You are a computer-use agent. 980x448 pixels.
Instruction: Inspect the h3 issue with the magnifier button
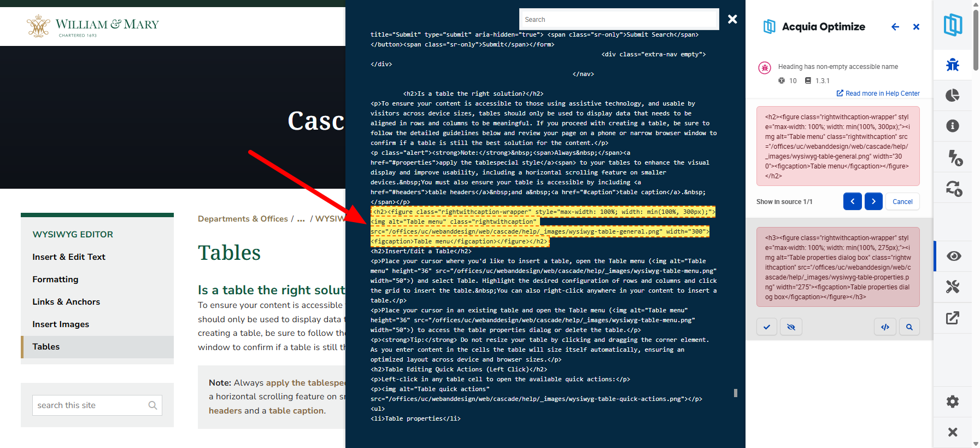[909, 327]
